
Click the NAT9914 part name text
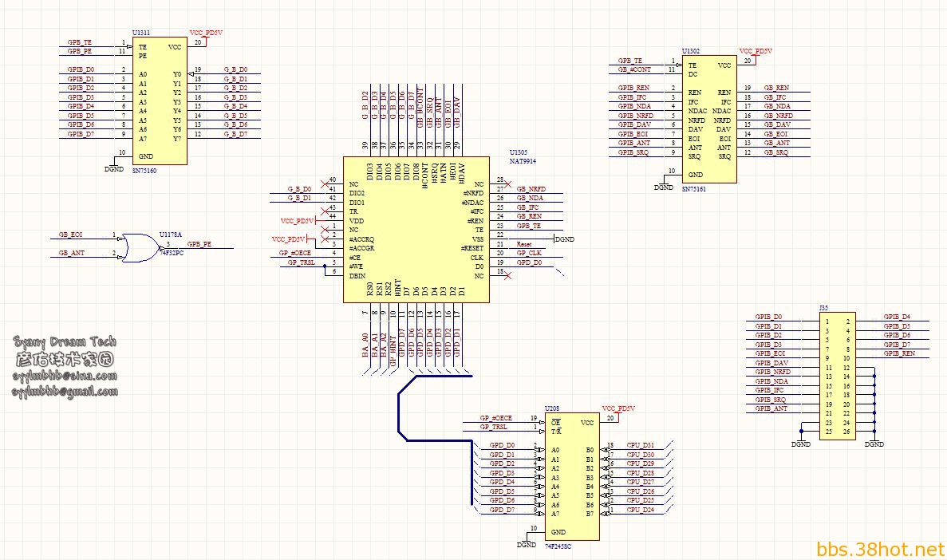[523, 161]
